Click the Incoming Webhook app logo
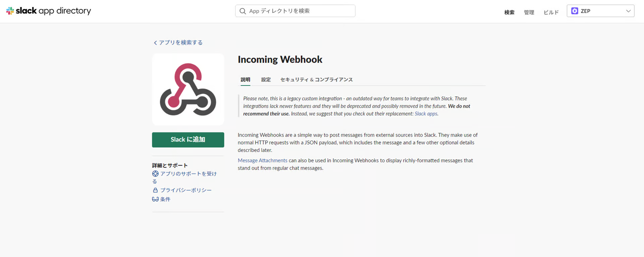The image size is (644, 257). 188,89
